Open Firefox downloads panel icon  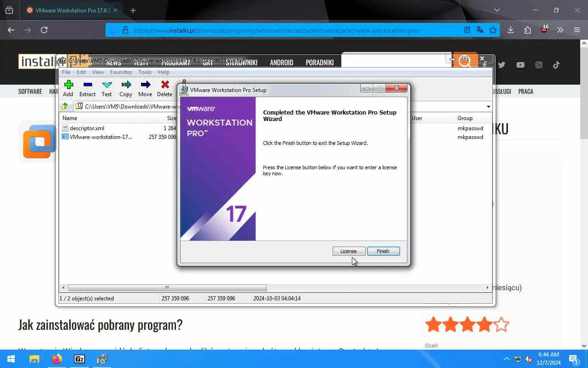(x=510, y=30)
